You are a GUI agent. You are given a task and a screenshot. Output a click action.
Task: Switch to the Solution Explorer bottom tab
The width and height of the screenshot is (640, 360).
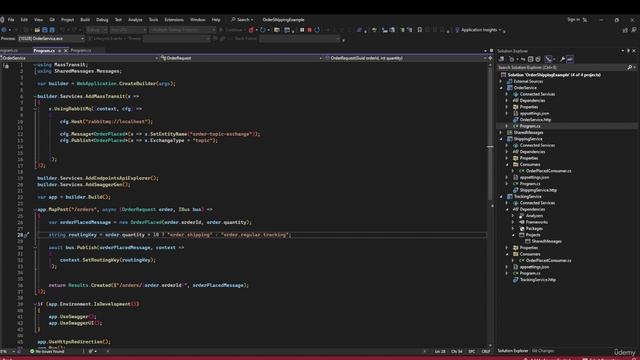tap(512, 351)
